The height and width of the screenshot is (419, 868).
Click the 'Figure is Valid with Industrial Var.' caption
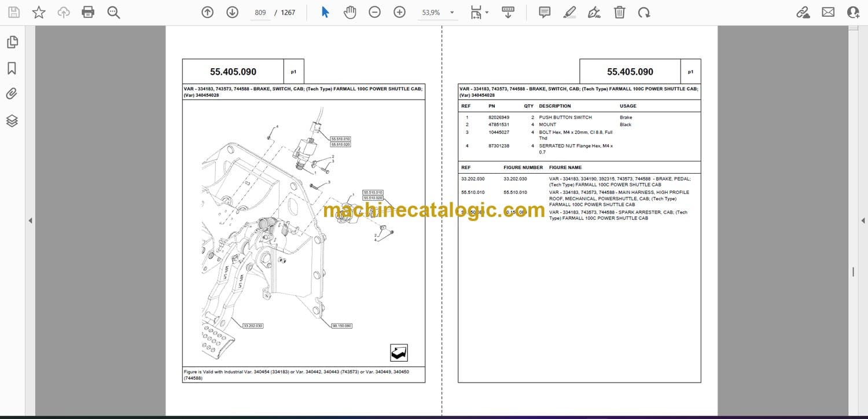[296, 374]
